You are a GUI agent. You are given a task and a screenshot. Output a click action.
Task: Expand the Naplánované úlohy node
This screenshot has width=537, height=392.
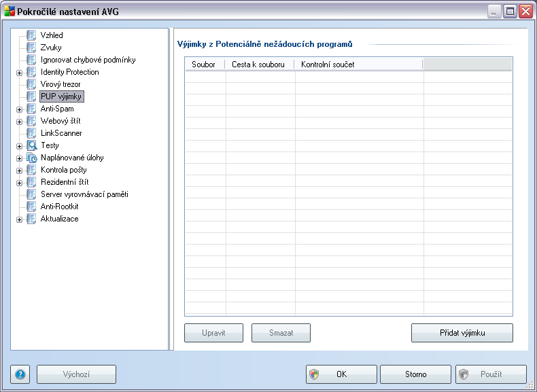pyautogui.click(x=19, y=158)
